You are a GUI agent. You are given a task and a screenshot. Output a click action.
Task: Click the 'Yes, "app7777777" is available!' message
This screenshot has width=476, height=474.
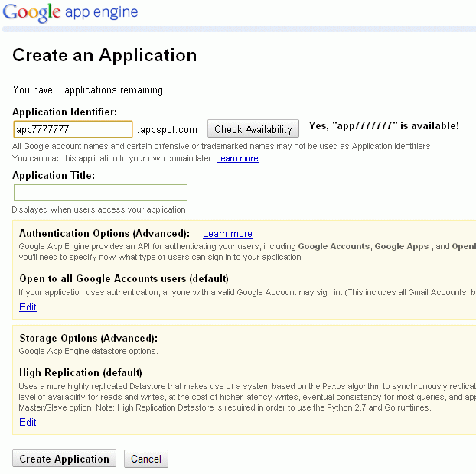click(x=383, y=125)
